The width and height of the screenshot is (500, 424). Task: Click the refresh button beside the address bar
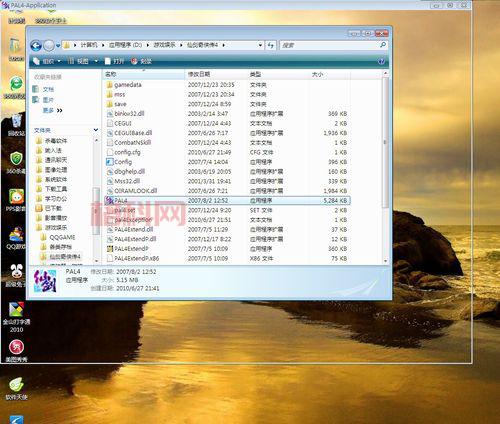pos(271,45)
